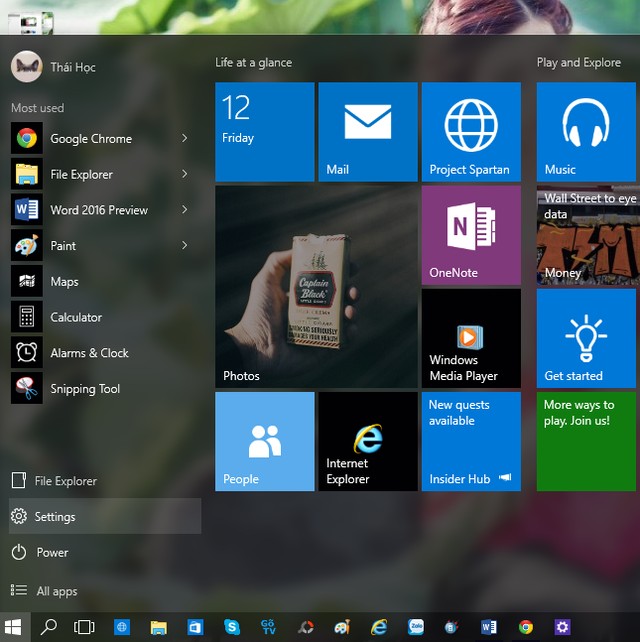Viewport: 640px width, 642px height.
Task: Open the Internet Explorer icon on the taskbar
Action: tap(379, 627)
